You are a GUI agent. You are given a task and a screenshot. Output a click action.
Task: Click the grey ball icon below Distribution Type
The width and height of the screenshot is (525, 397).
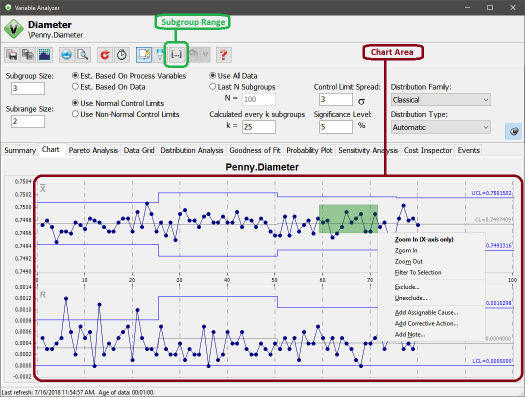pos(514,131)
